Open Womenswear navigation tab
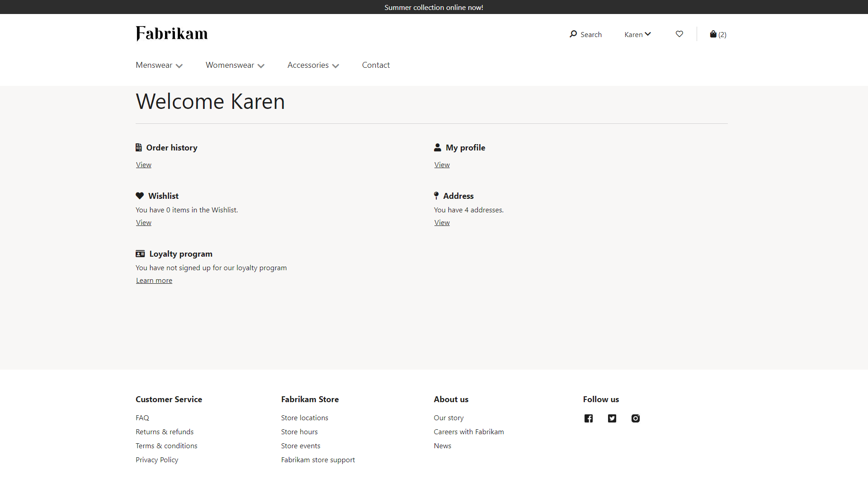The height and width of the screenshot is (488, 868). pyautogui.click(x=235, y=65)
